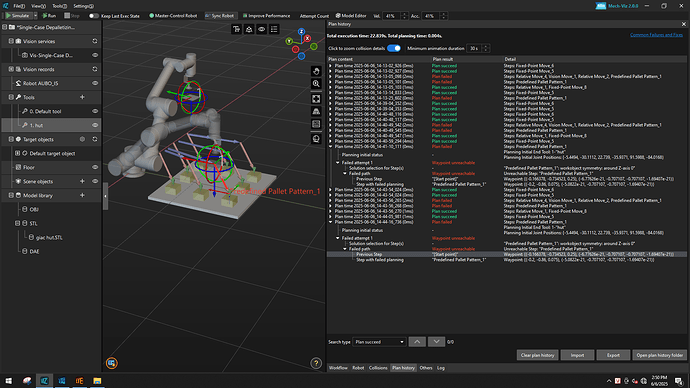Open the Search type dropdown
The width and height of the screenshot is (690, 388).
(x=379, y=342)
